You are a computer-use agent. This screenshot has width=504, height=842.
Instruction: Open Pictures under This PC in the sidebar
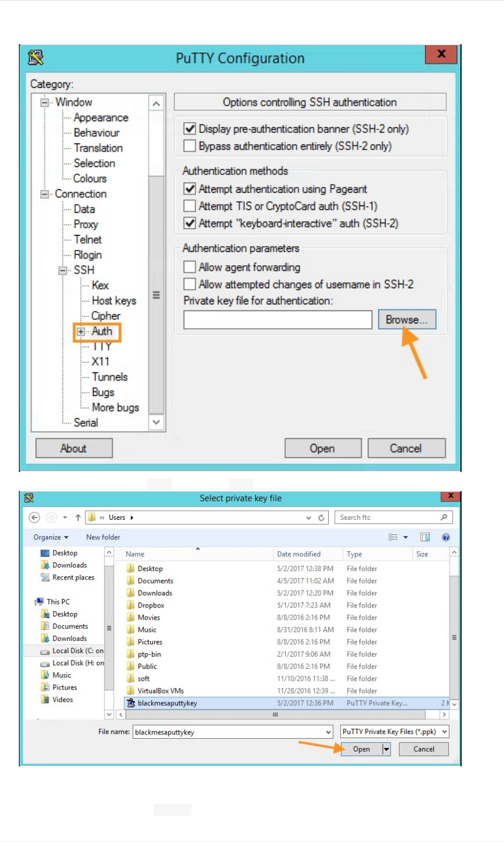(59, 687)
